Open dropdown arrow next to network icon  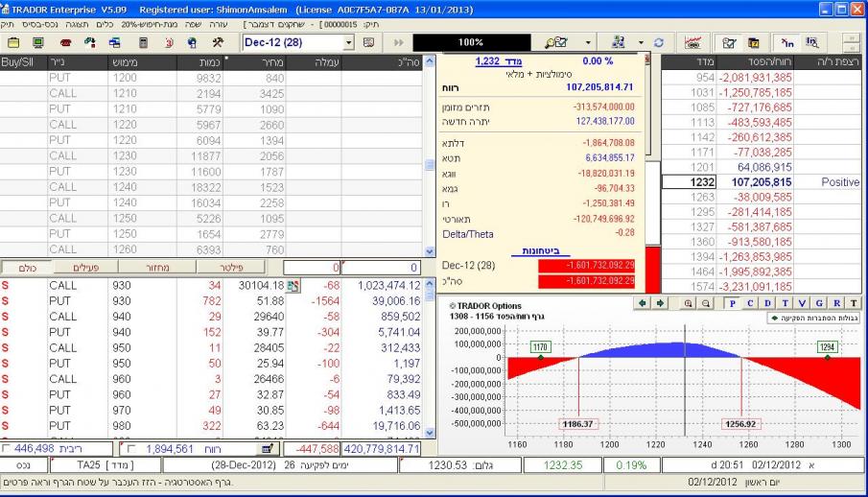coord(640,43)
